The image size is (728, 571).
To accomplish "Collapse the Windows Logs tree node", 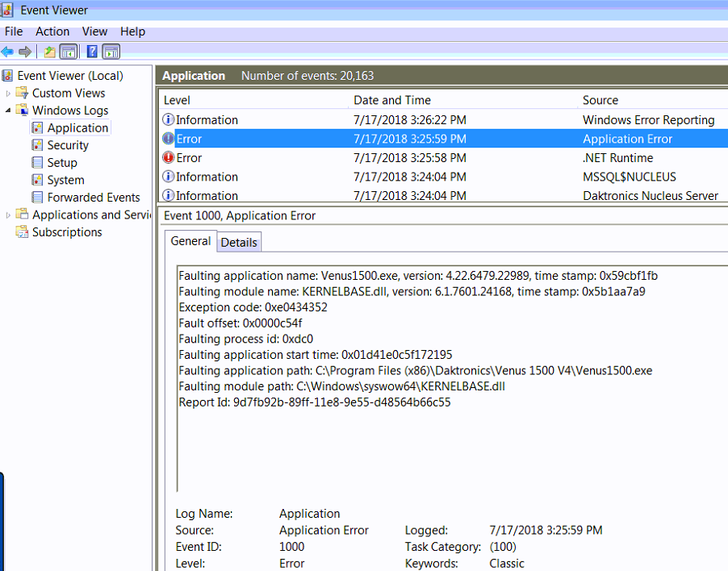I will 9,110.
